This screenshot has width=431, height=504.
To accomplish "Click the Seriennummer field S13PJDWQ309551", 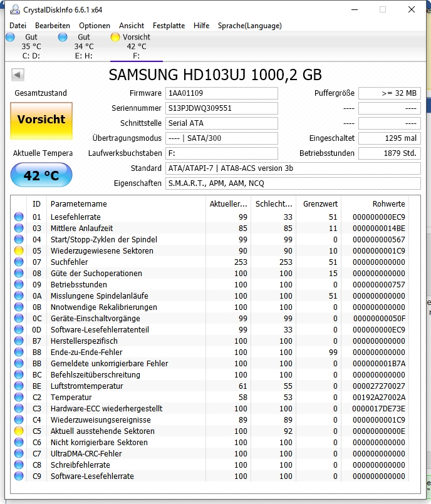I will pyautogui.click(x=222, y=108).
